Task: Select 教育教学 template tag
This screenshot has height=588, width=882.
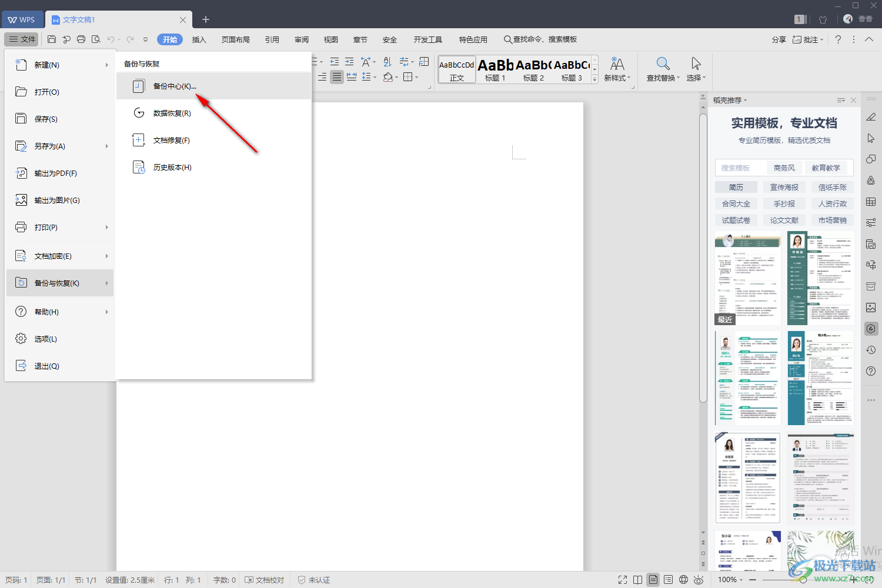Action: pyautogui.click(x=826, y=168)
